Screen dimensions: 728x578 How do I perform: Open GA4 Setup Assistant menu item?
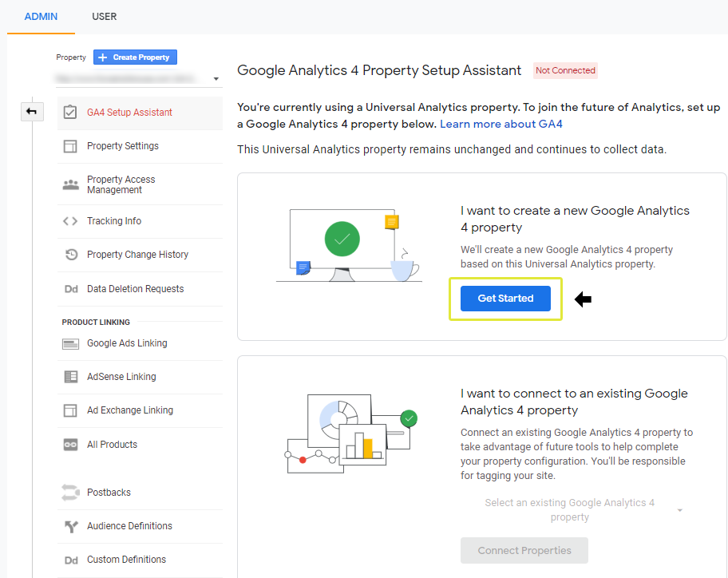click(140, 113)
